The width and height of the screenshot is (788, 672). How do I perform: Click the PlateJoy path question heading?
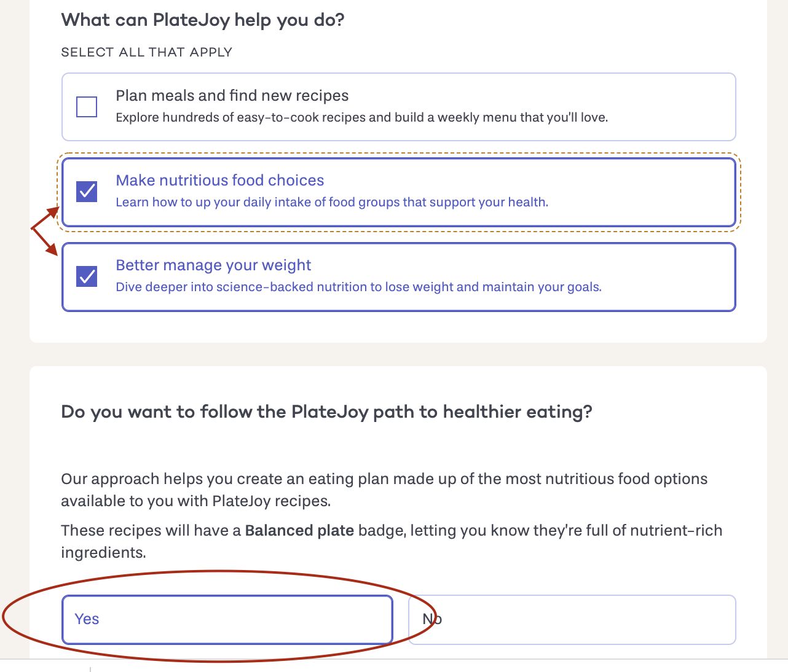[326, 412]
